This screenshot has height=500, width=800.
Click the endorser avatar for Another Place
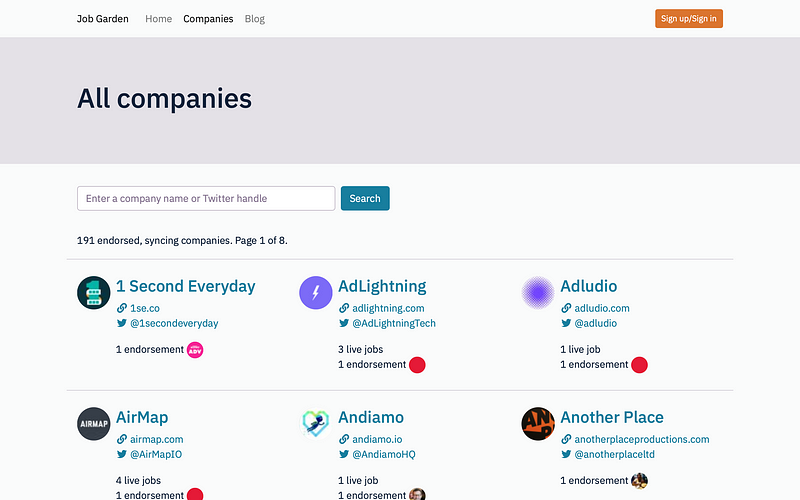coord(639,481)
